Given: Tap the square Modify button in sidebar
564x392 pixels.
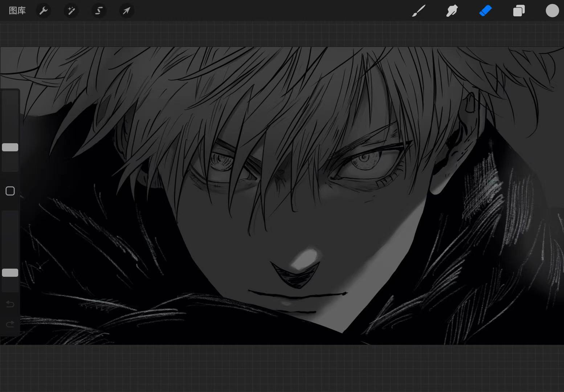Looking at the screenshot, I should coord(10,191).
